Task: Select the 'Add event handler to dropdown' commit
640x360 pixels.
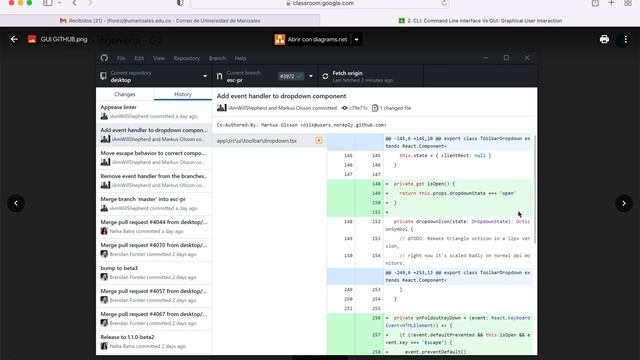Action: 154,135
